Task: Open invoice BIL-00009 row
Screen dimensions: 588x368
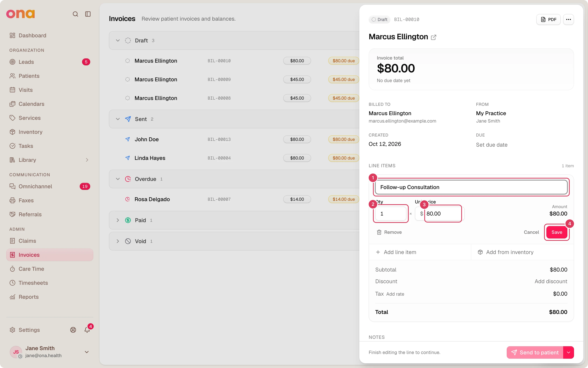Action: 234,79
